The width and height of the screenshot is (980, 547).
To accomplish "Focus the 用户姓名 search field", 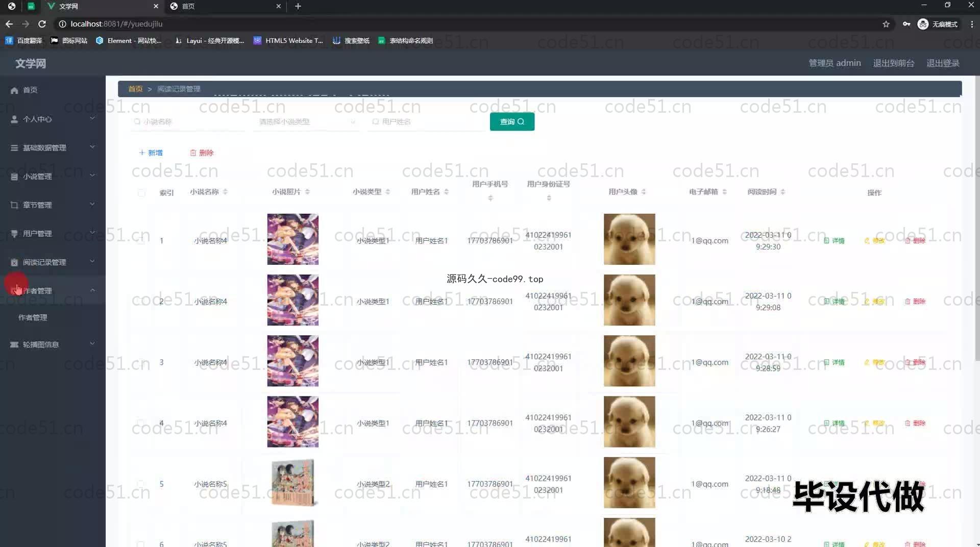I will tap(427, 121).
